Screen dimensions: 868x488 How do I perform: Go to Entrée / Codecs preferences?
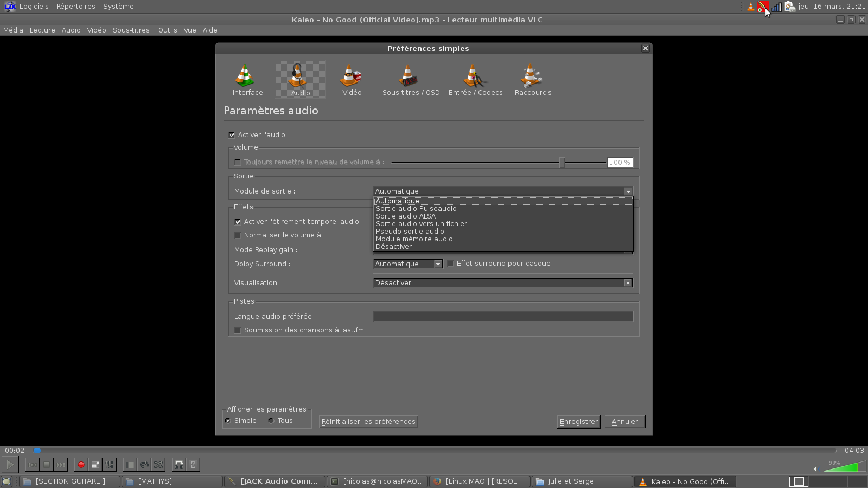475,79
